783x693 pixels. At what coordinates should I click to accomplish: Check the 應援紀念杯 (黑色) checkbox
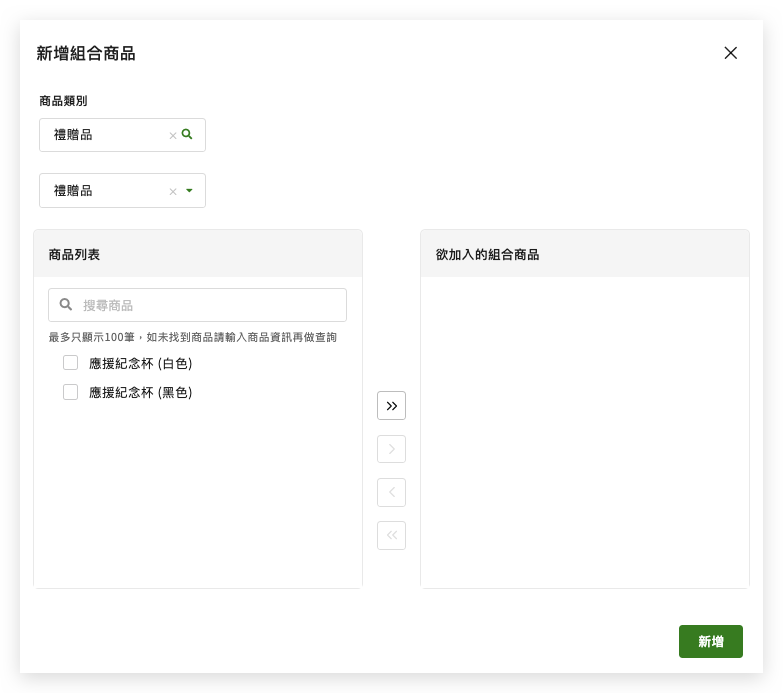point(70,392)
